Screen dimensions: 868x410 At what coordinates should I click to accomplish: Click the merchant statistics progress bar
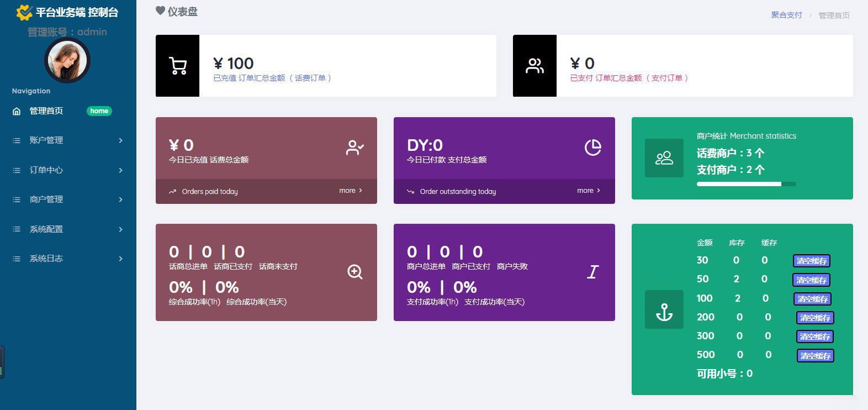tap(747, 184)
